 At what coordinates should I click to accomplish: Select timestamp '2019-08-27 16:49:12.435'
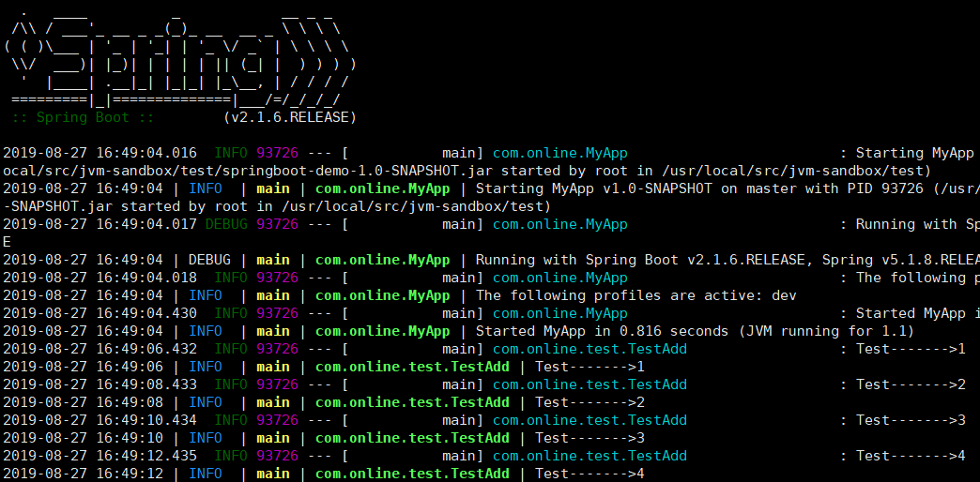click(x=100, y=455)
